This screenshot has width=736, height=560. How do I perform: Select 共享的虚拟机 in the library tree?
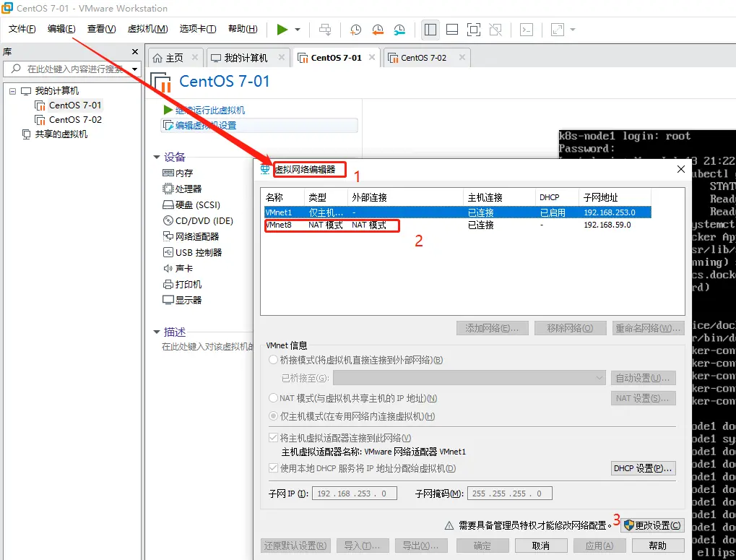click(x=55, y=134)
